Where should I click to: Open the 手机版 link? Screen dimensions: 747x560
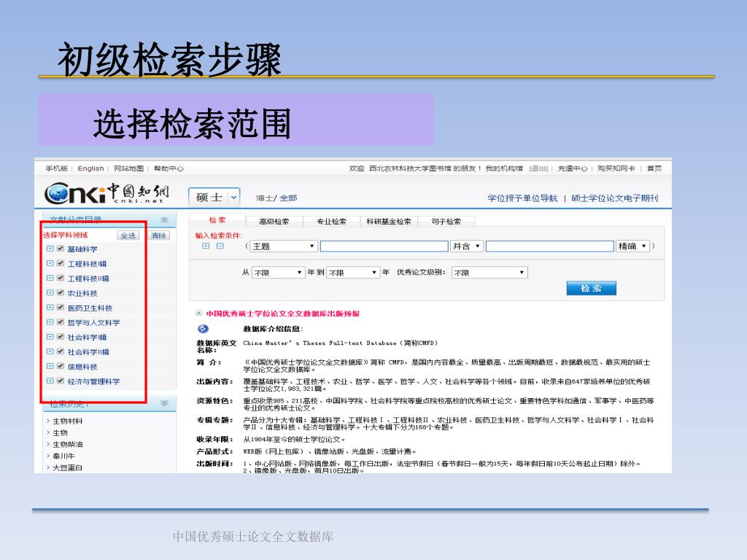57,168
